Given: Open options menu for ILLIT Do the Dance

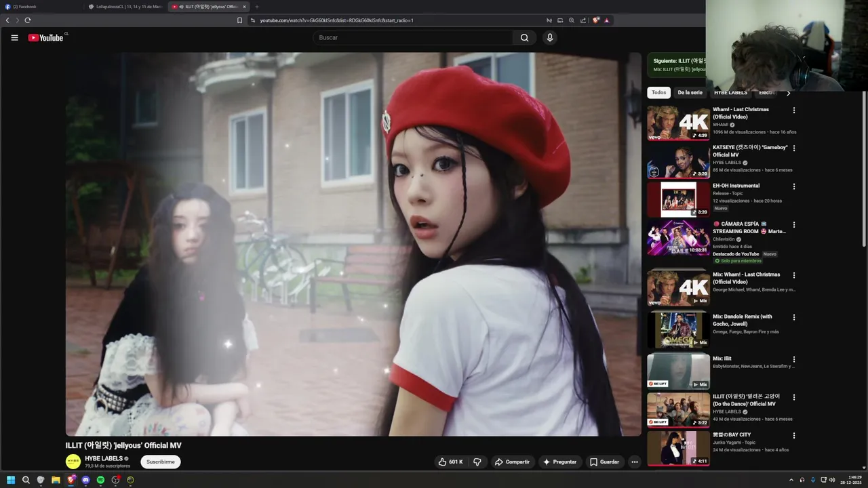Looking at the screenshot, I should point(794,397).
